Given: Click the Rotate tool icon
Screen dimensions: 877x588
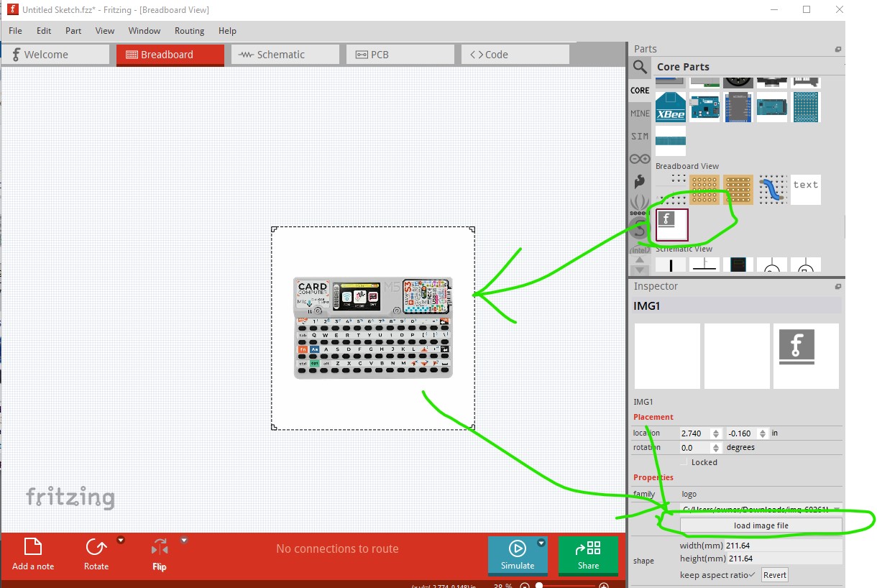Looking at the screenshot, I should (96, 548).
